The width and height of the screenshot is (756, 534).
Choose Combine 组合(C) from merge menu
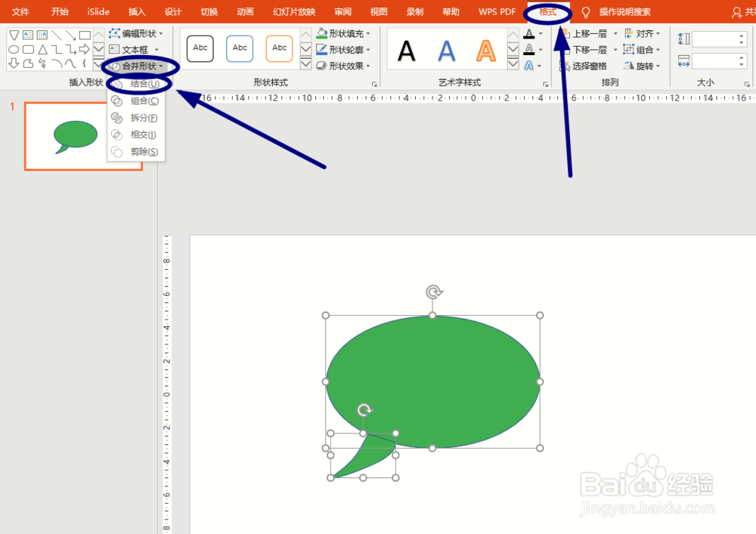(x=136, y=100)
